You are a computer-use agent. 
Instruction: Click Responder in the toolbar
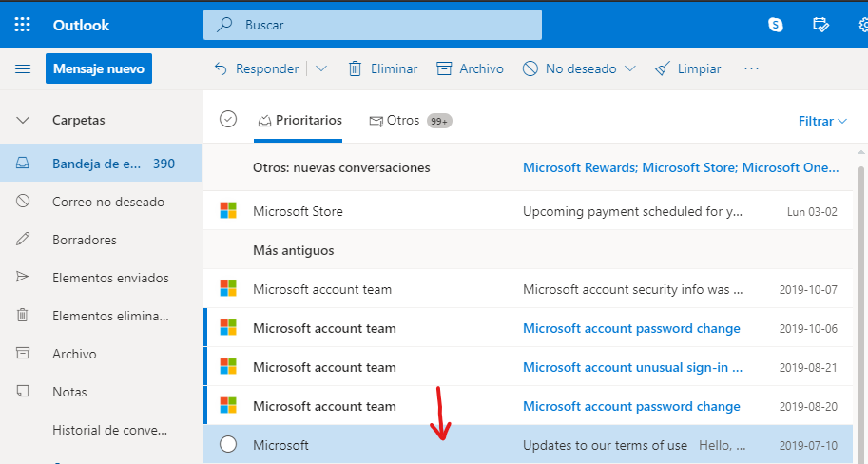257,68
